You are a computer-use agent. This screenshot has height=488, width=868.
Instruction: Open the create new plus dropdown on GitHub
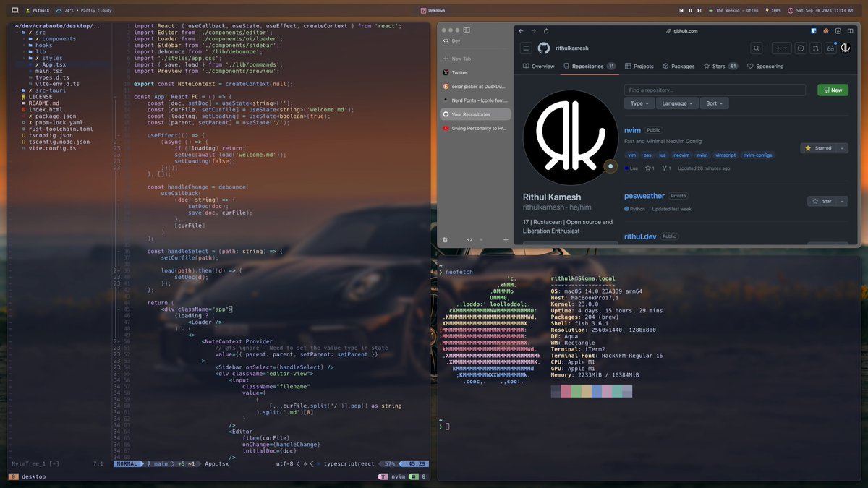781,48
